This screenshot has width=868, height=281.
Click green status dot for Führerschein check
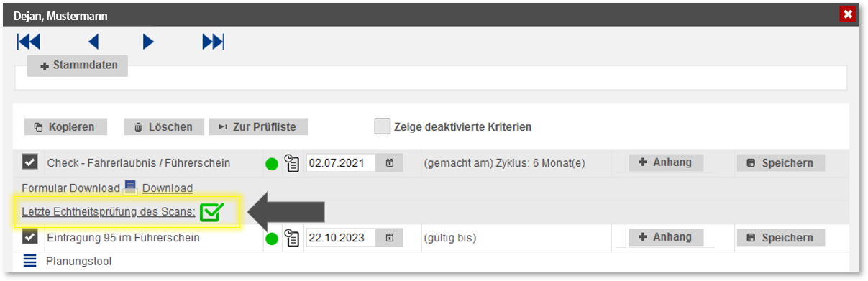pyautogui.click(x=272, y=164)
